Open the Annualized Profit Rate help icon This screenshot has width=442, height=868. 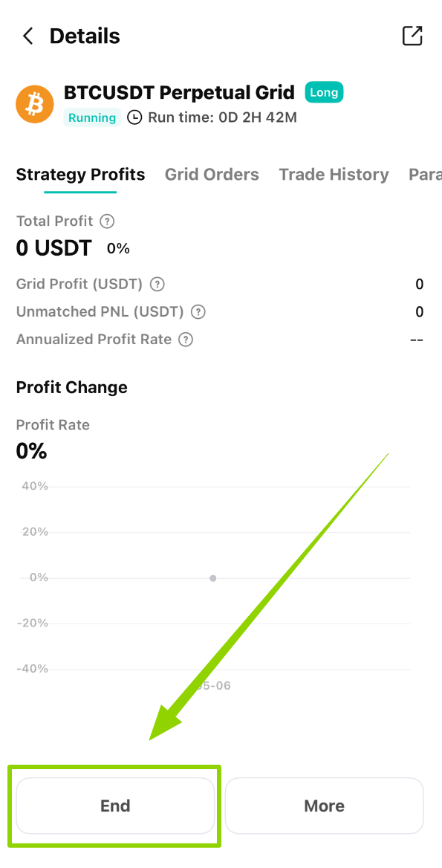pyautogui.click(x=186, y=340)
